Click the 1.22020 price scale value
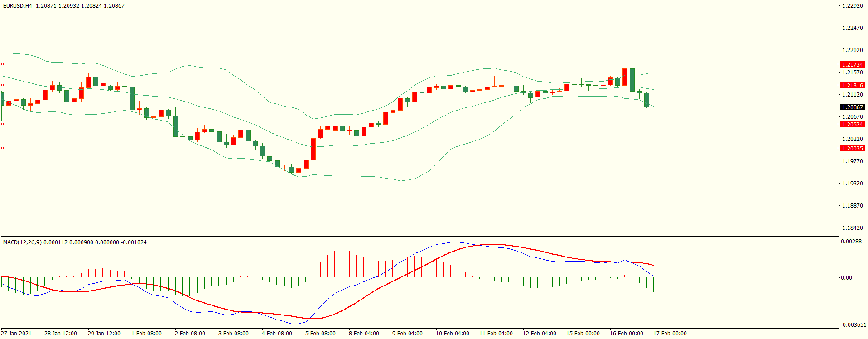Screen dimensions: 868x339 [x=853, y=50]
